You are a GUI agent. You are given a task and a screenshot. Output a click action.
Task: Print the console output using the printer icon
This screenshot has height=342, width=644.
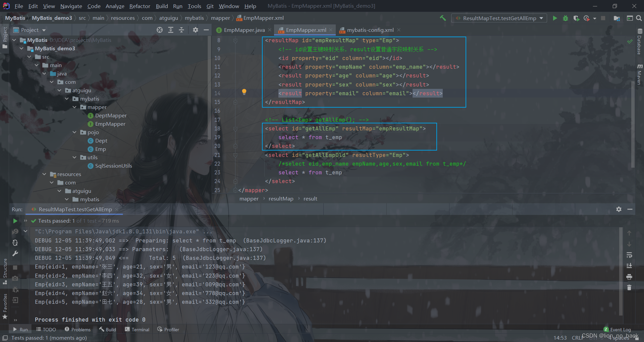[x=629, y=277]
